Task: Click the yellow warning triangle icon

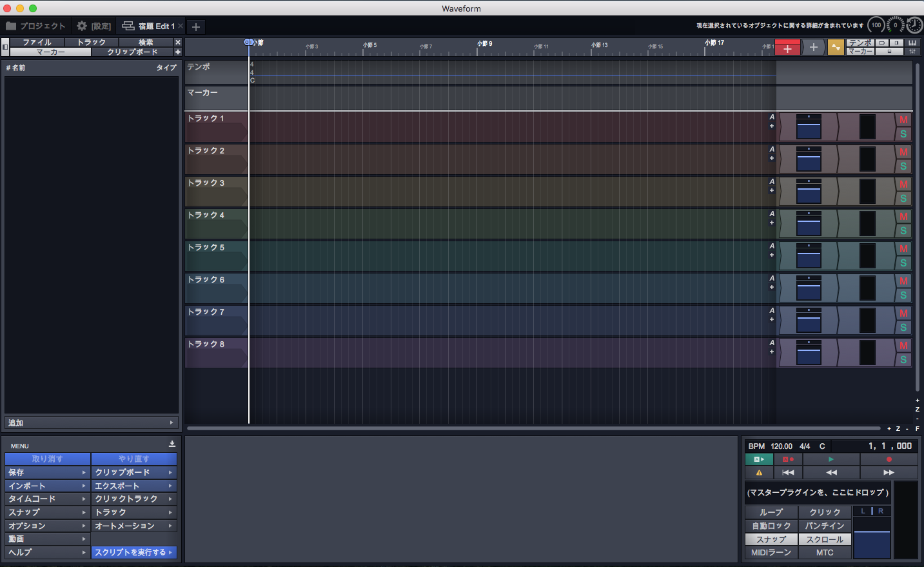Action: click(x=759, y=472)
